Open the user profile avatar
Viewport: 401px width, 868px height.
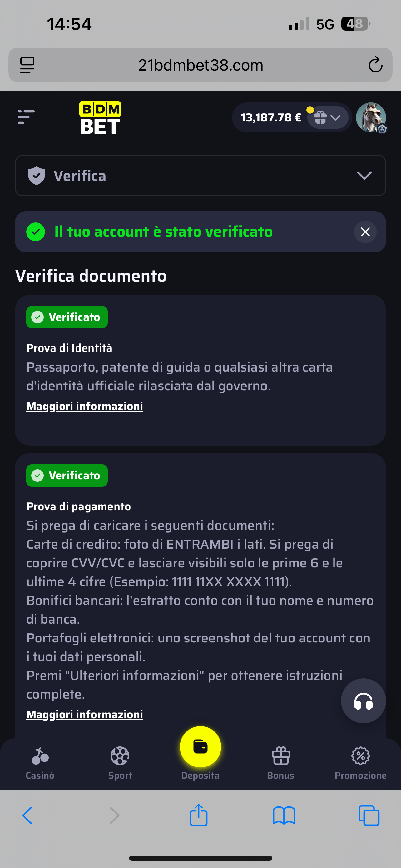pyautogui.click(x=371, y=117)
